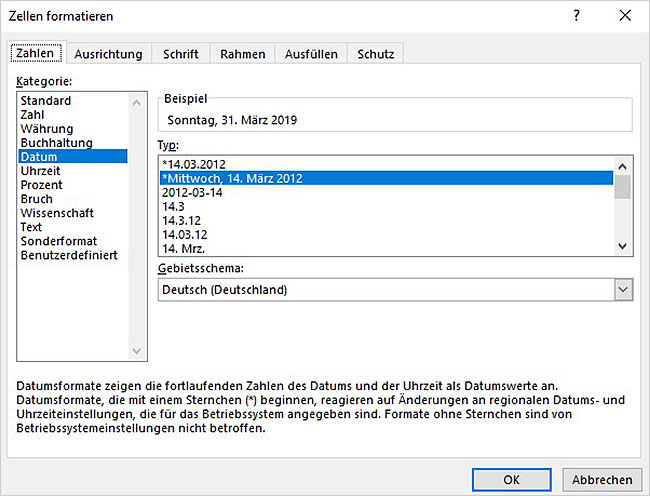This screenshot has height=496, width=650.
Task: Select Standard in Kategorie list
Action: (73, 101)
